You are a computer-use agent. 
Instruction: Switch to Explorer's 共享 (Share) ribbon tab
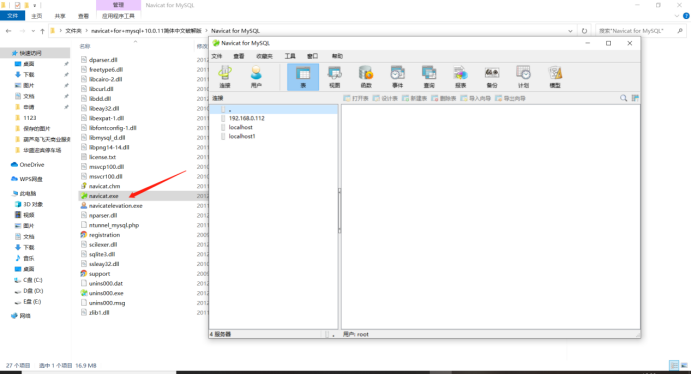coord(60,16)
